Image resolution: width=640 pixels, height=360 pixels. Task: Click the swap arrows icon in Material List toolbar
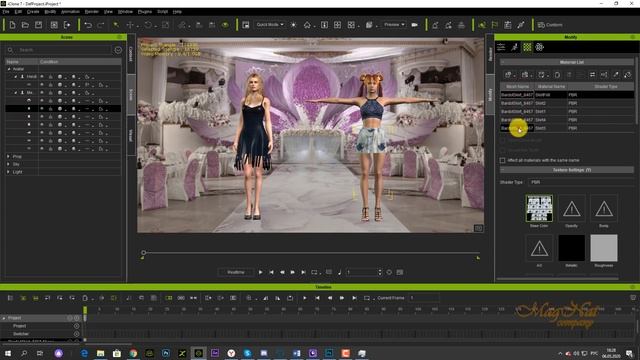(592, 75)
